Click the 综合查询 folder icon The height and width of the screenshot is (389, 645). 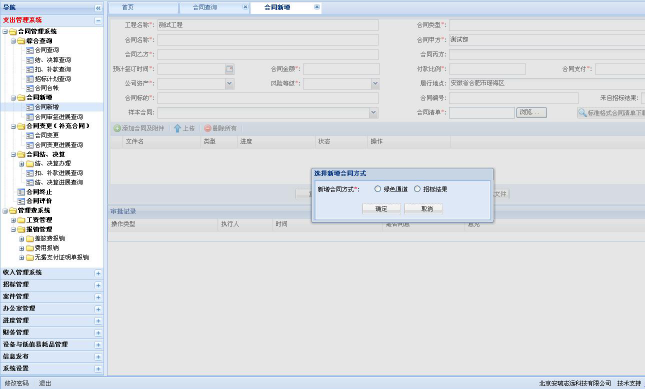(x=21, y=41)
